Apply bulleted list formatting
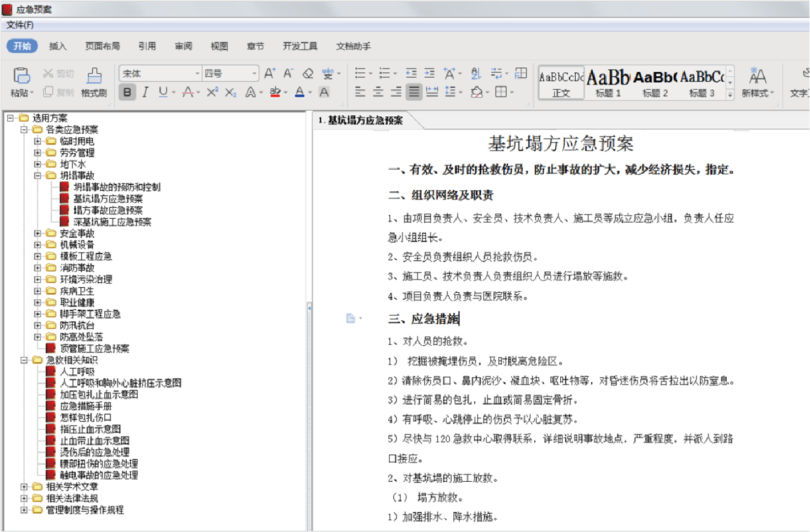810x532 pixels. tap(360, 73)
